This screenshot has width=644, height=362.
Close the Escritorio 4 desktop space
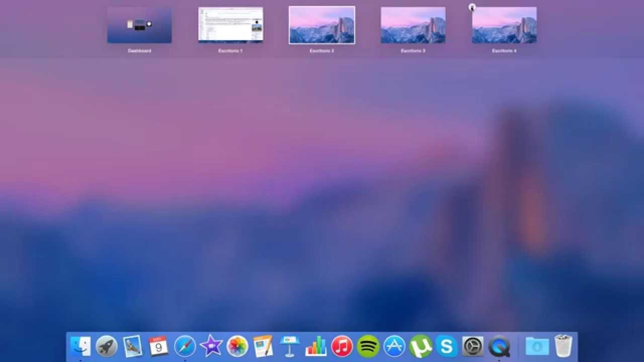[472, 7]
